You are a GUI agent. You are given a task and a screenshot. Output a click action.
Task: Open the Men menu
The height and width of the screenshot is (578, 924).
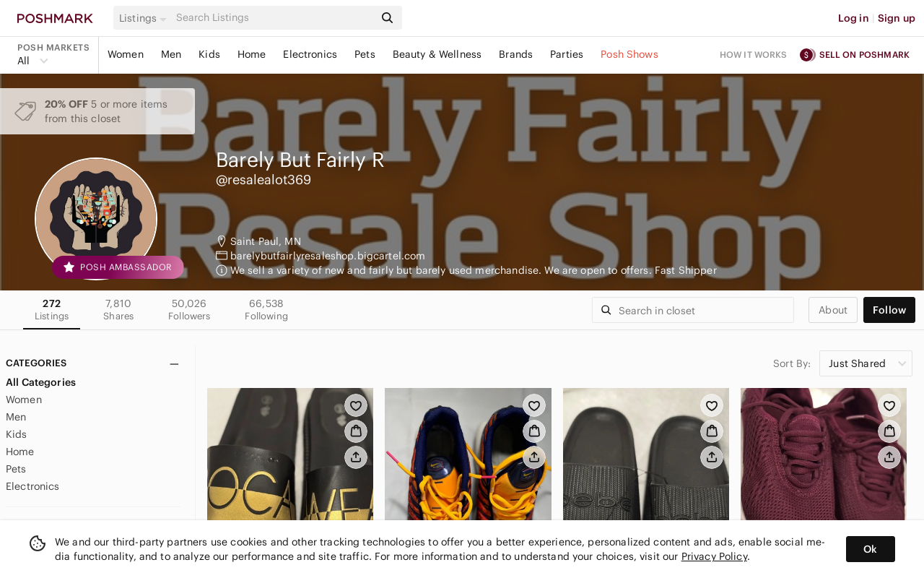pyautogui.click(x=171, y=54)
